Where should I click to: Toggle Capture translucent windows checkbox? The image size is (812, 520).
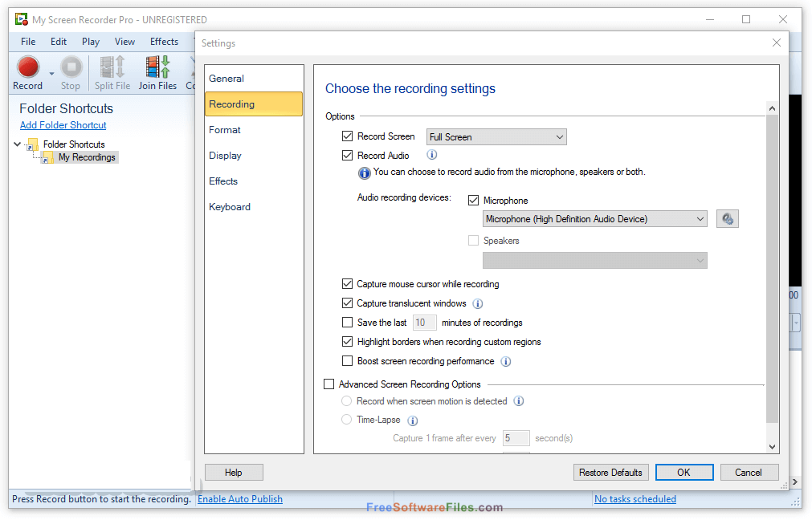tap(347, 303)
